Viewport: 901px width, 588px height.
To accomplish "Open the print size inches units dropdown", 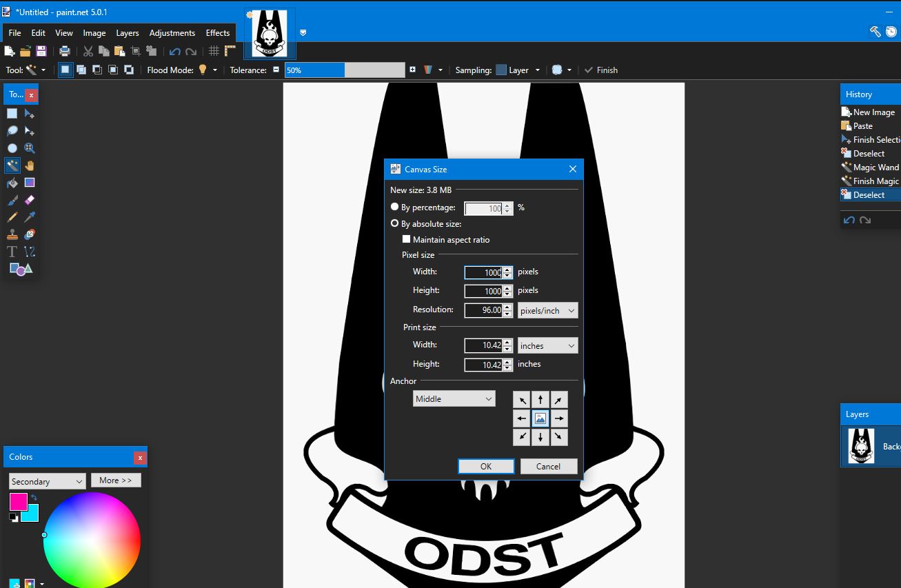I will coord(548,346).
